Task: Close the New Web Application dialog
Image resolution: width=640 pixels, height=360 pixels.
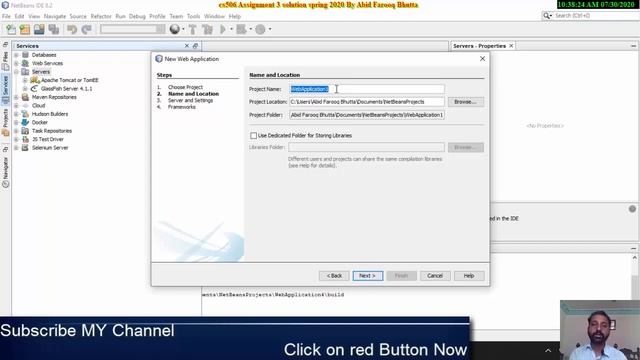Action: click(482, 59)
